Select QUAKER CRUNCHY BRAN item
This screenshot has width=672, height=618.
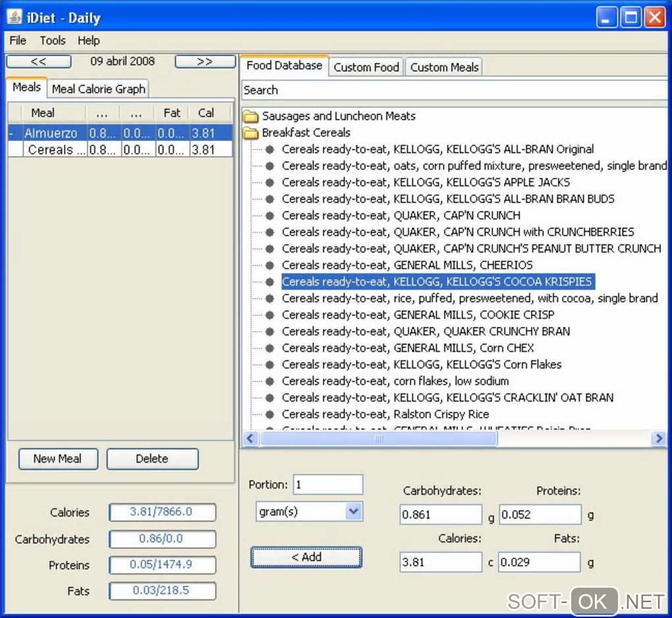(x=426, y=331)
